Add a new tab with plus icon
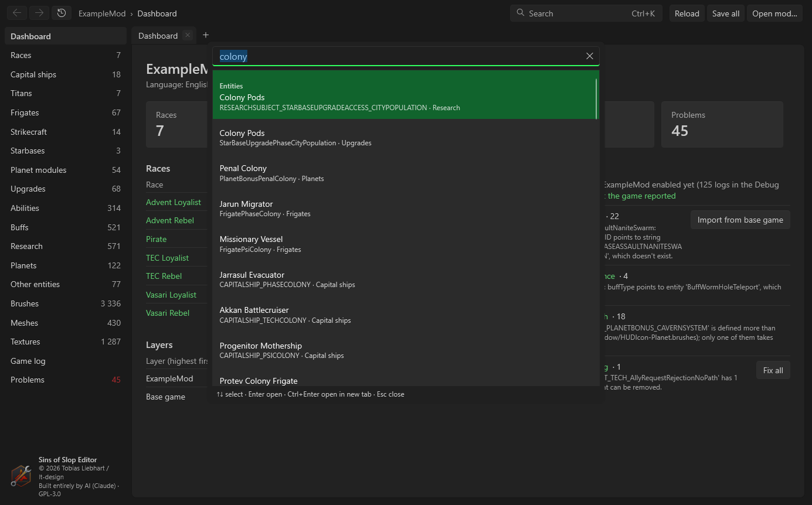This screenshot has height=505, width=812. pos(206,36)
